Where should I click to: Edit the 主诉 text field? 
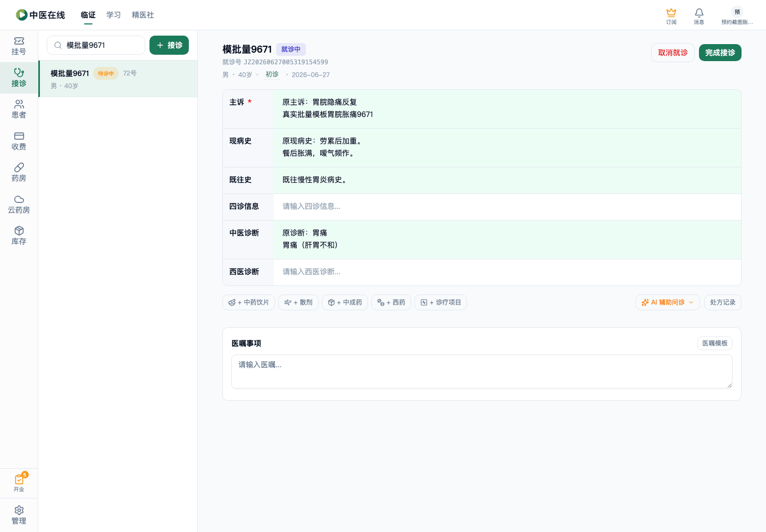pyautogui.click(x=507, y=108)
